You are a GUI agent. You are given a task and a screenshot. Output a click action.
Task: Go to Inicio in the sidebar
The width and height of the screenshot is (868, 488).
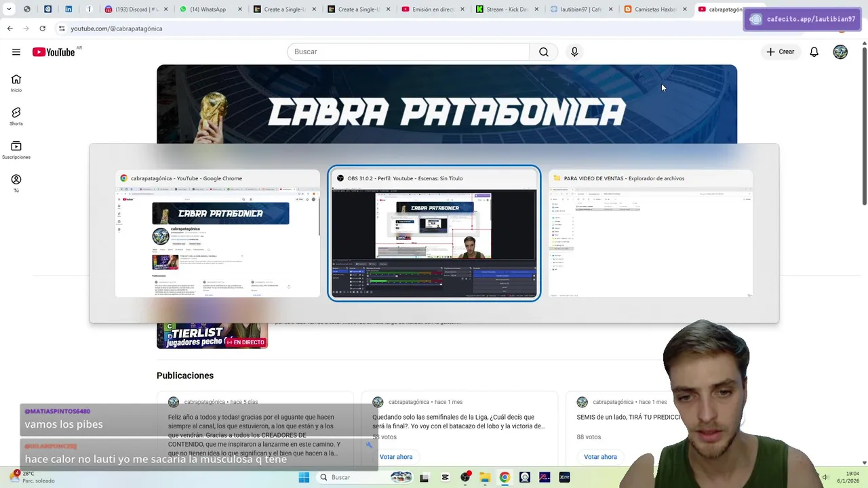16,83
